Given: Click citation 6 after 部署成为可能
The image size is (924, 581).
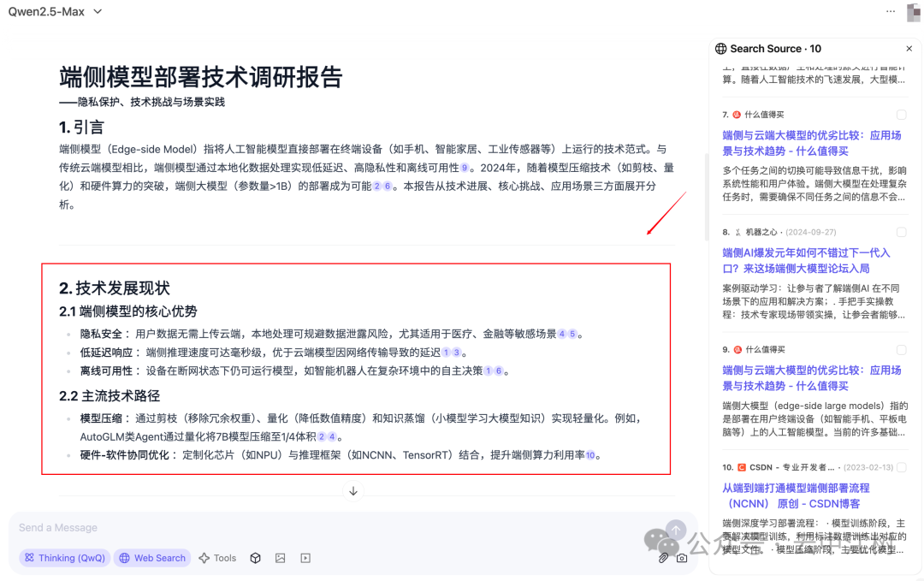Looking at the screenshot, I should point(388,187).
